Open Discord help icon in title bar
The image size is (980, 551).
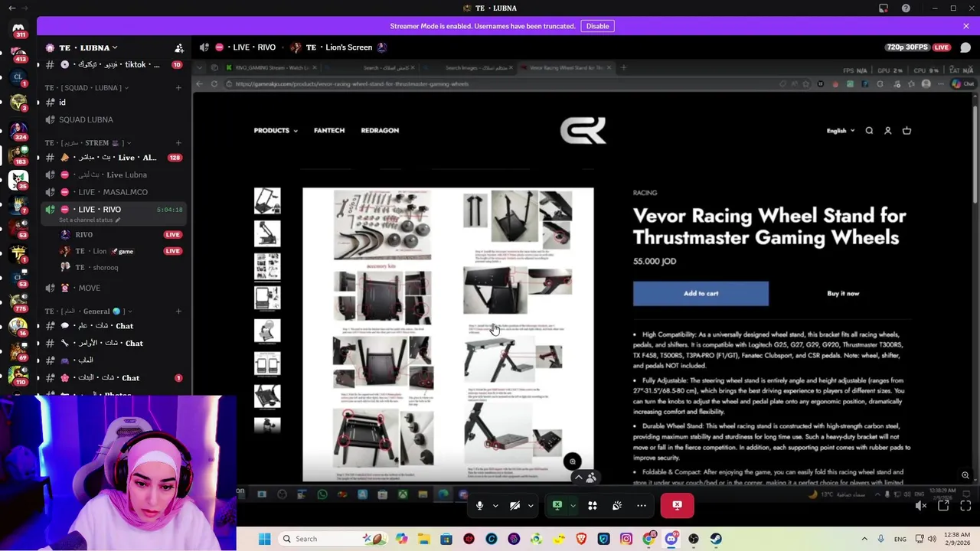coord(906,8)
